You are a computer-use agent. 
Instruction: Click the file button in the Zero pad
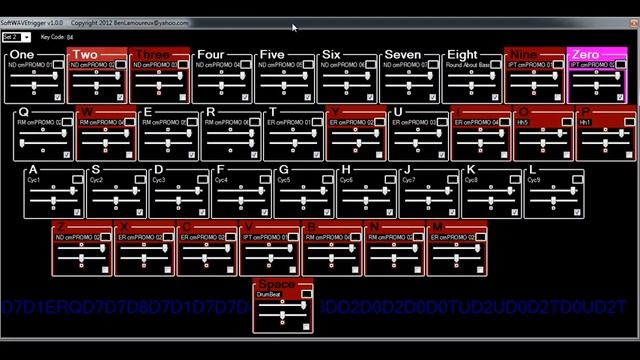pyautogui.click(x=621, y=64)
